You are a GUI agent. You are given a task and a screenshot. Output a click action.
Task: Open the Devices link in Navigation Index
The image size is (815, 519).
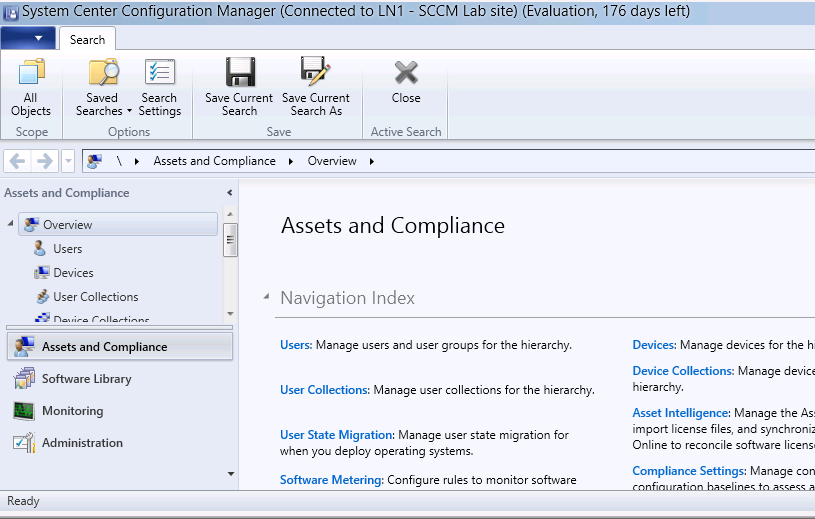pos(654,345)
